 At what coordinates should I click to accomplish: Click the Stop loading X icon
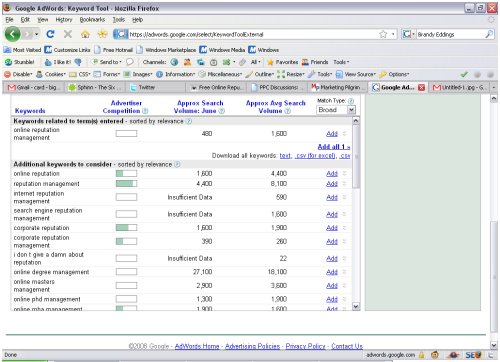[x=68, y=34]
